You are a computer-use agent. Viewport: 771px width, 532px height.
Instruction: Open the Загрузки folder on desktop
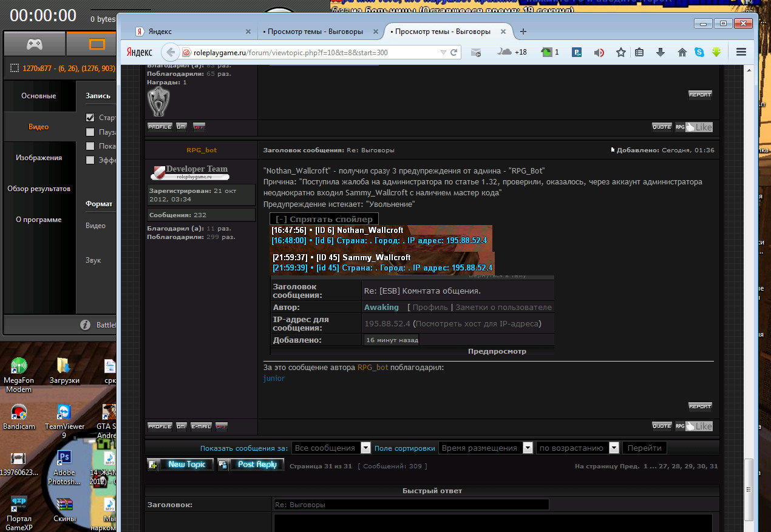(x=64, y=370)
